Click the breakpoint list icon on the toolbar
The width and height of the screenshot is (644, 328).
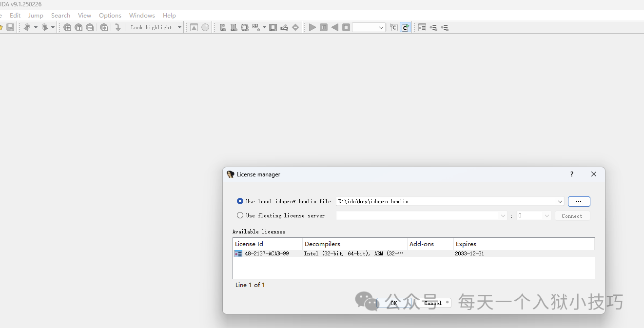[422, 27]
